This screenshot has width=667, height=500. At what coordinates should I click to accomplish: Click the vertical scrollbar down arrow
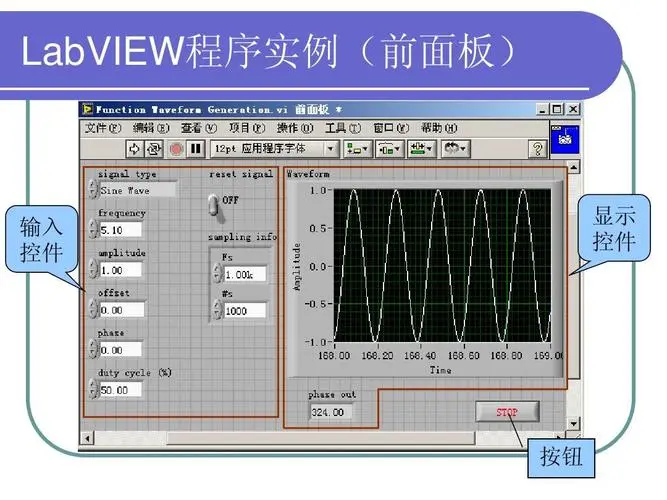(x=573, y=423)
